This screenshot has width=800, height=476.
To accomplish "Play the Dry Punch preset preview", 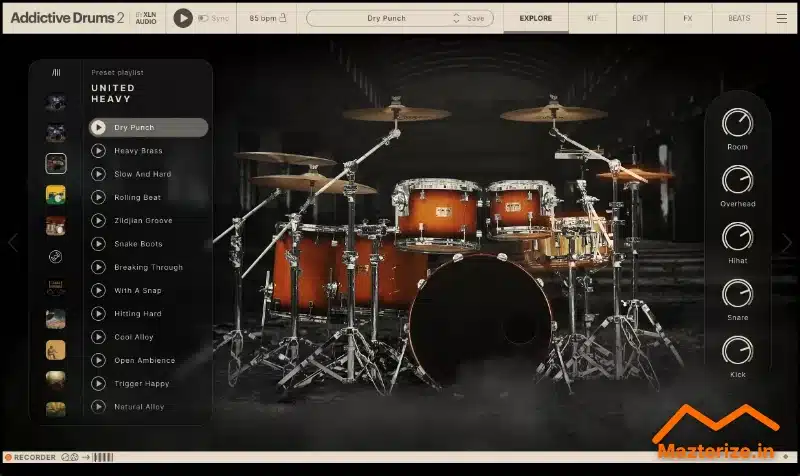I will click(x=98, y=128).
